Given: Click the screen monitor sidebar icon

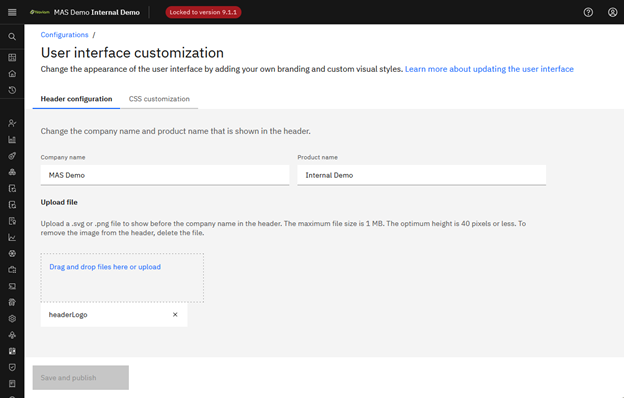Looking at the screenshot, I should (12, 286).
